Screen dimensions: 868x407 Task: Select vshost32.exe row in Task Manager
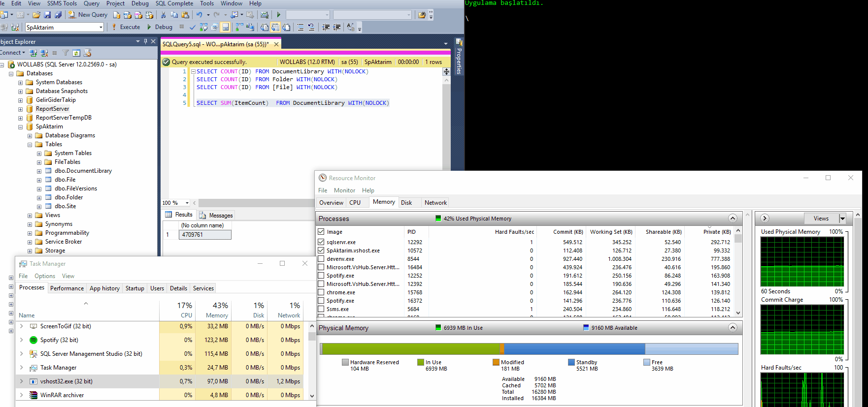[163, 381]
